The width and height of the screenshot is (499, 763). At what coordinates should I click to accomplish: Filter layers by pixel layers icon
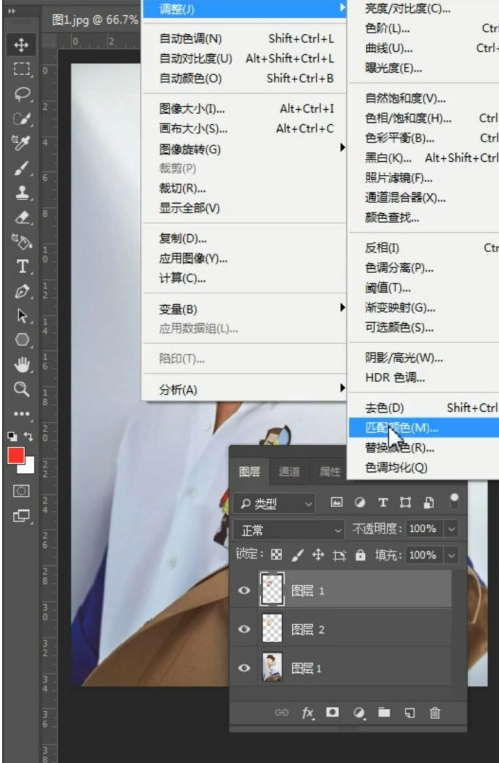point(336,502)
